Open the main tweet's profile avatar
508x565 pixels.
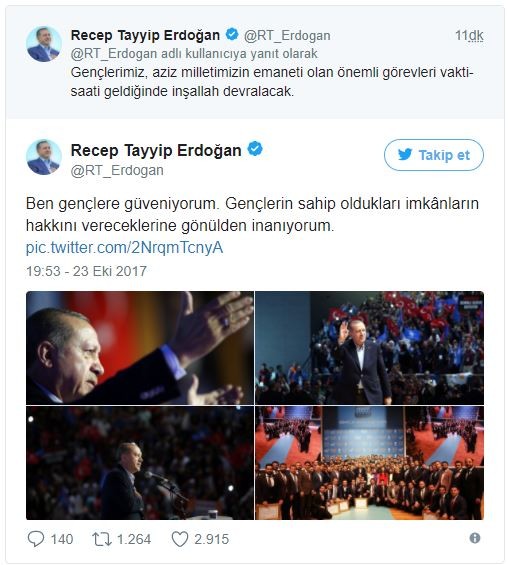click(x=44, y=157)
